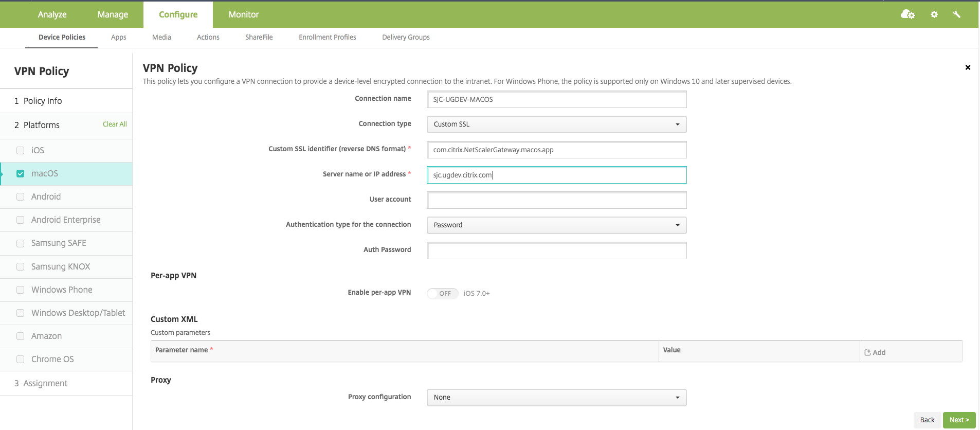Click the wrench support icon
980x430 pixels.
point(957,14)
